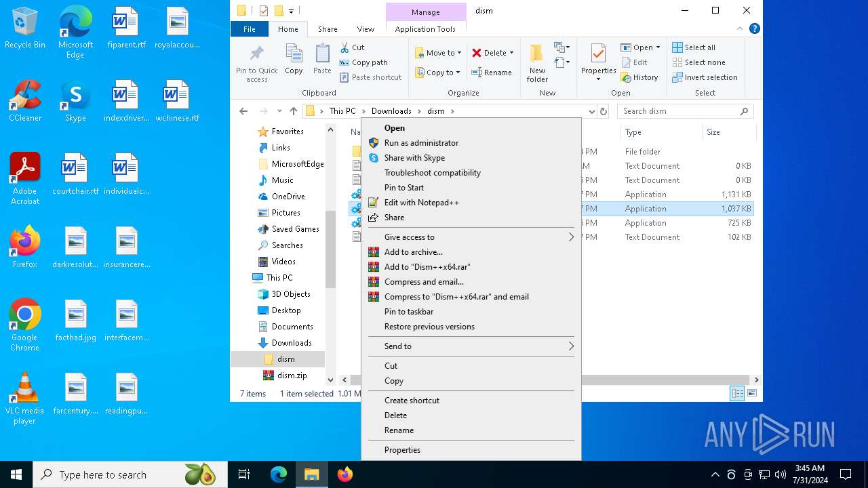Click Invert selection in ribbon
The image size is (868, 488).
[705, 77]
